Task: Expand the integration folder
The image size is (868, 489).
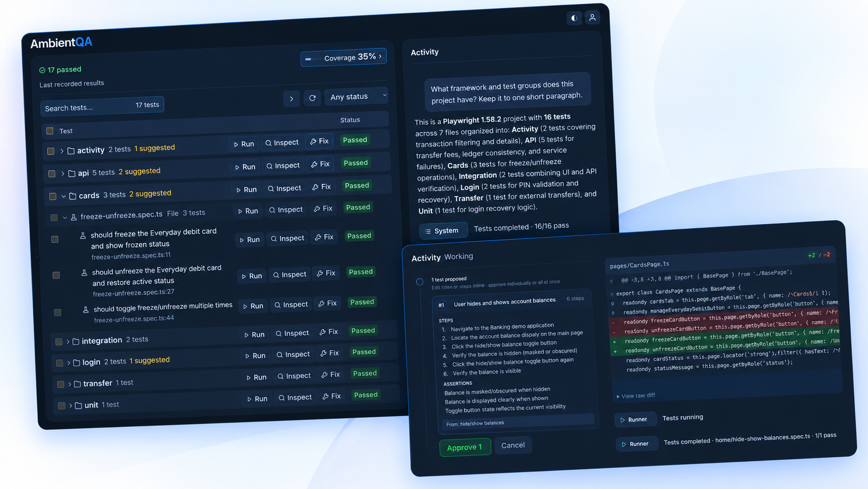Action: 67,341
